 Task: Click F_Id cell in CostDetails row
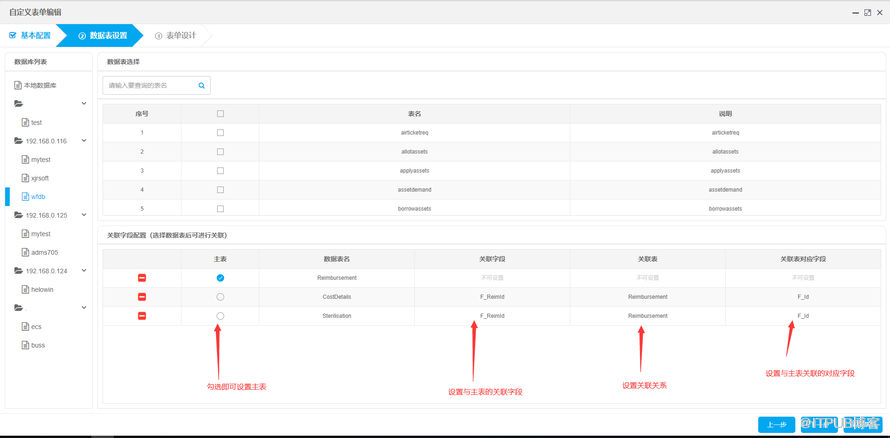[803, 297]
